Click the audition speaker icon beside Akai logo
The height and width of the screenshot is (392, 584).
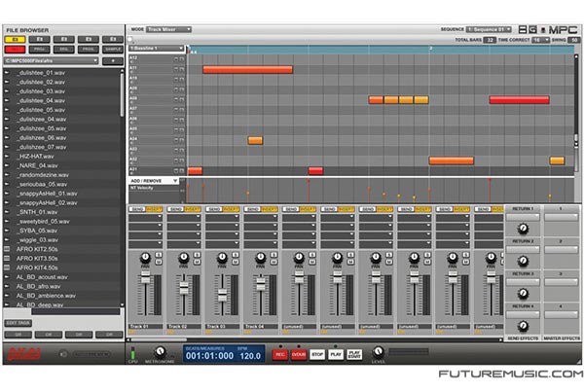click(x=63, y=354)
